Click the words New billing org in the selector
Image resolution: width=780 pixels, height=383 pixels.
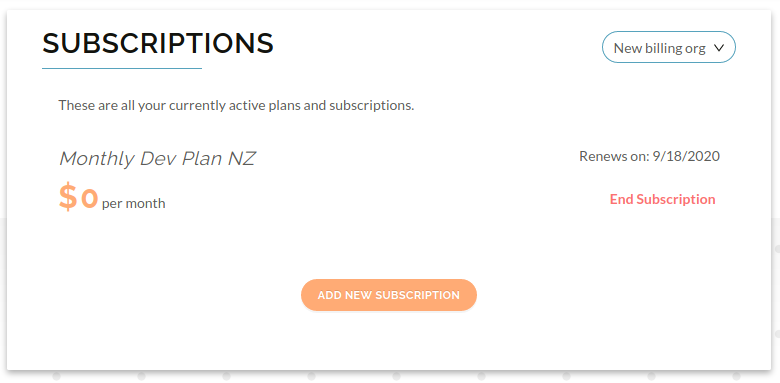tap(660, 48)
